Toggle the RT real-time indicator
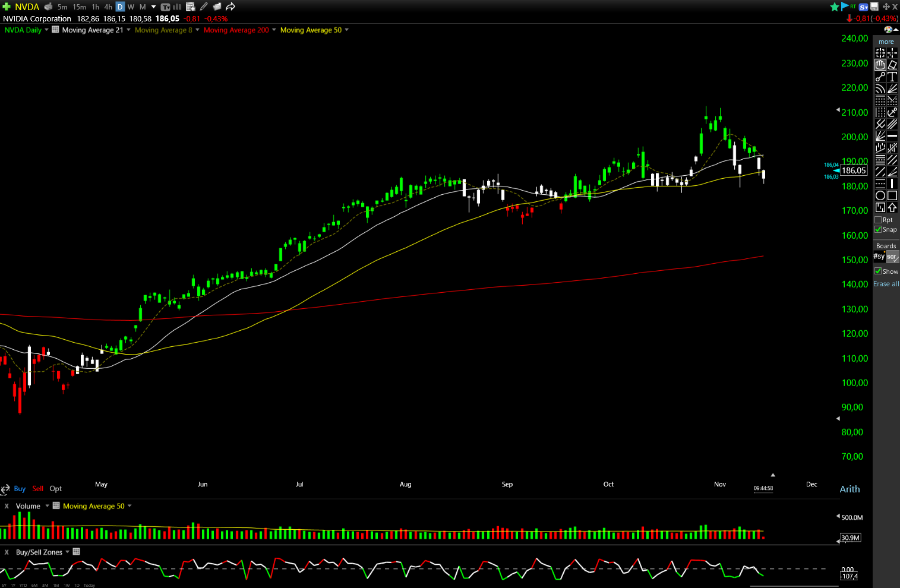The height and width of the screenshot is (588, 900). [853, 6]
